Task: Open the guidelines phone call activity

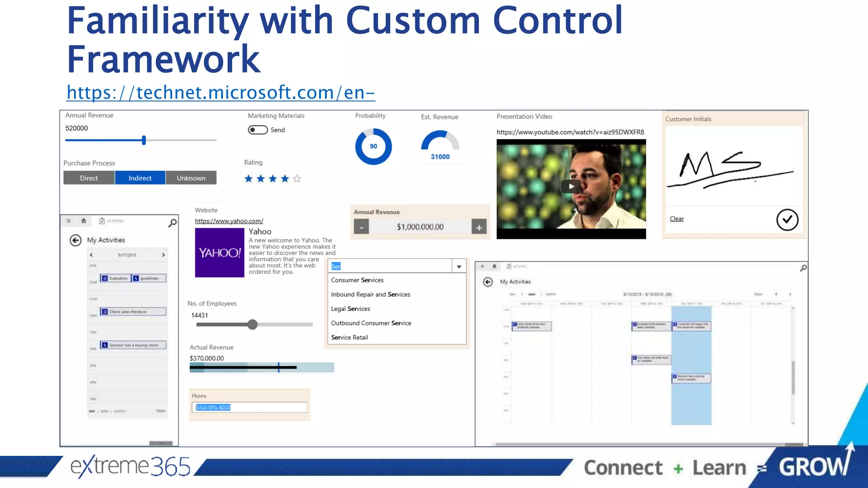Action: [149, 278]
